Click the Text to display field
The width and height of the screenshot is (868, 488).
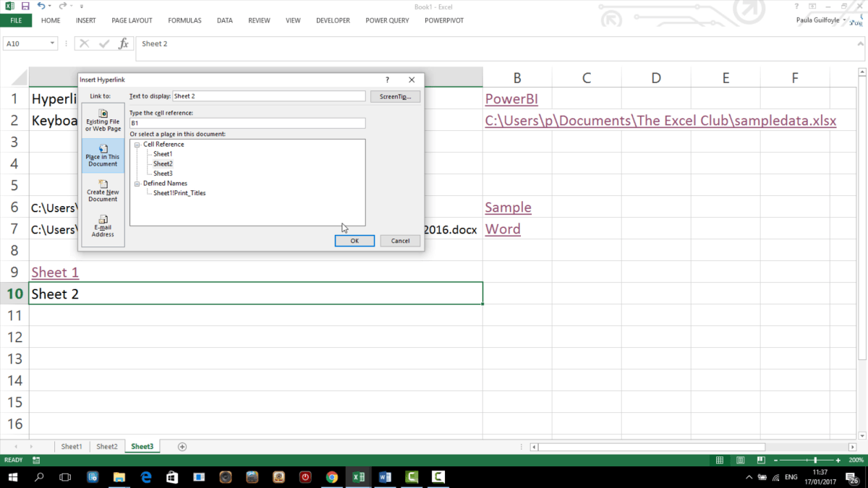coord(268,96)
